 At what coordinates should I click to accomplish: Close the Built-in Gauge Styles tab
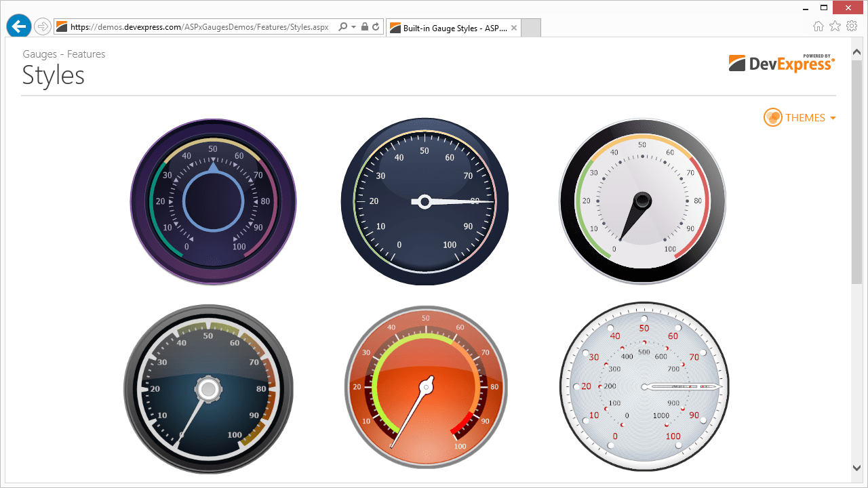coord(514,28)
